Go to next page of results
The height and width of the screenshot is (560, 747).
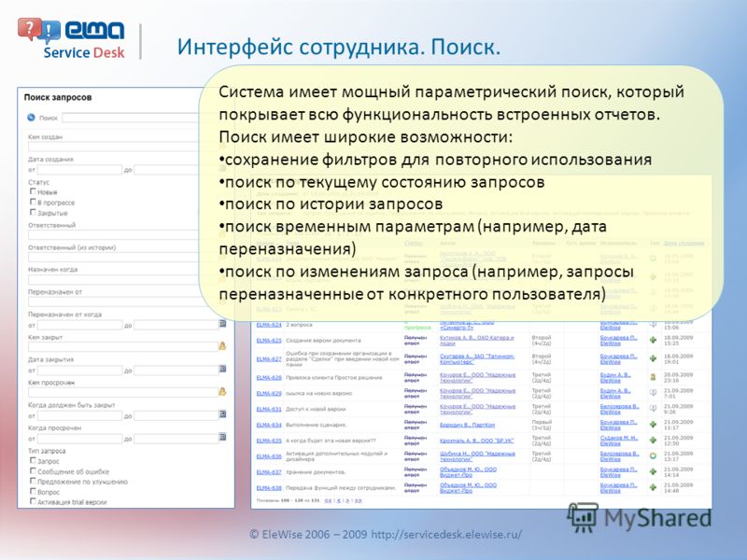(347, 500)
